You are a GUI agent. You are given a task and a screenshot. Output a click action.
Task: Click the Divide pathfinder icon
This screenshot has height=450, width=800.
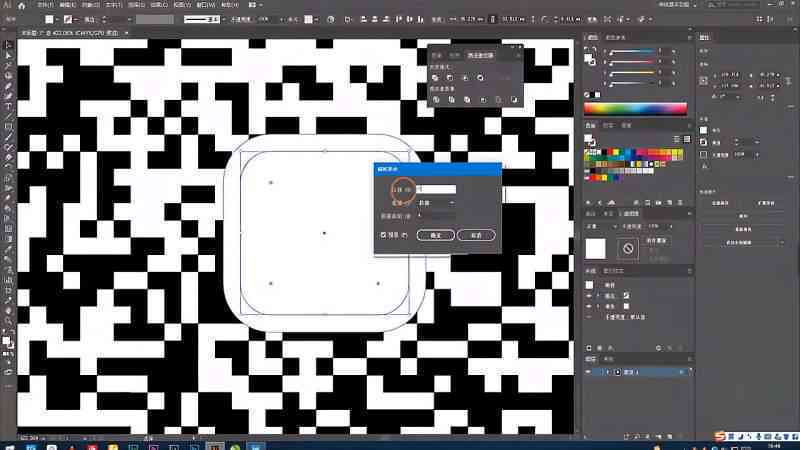tap(436, 99)
